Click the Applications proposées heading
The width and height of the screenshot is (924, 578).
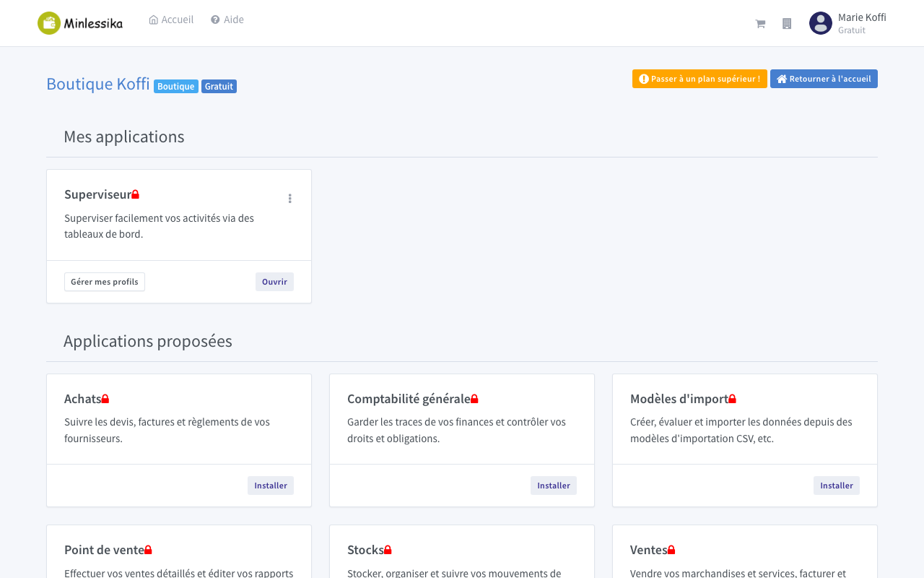148,341
